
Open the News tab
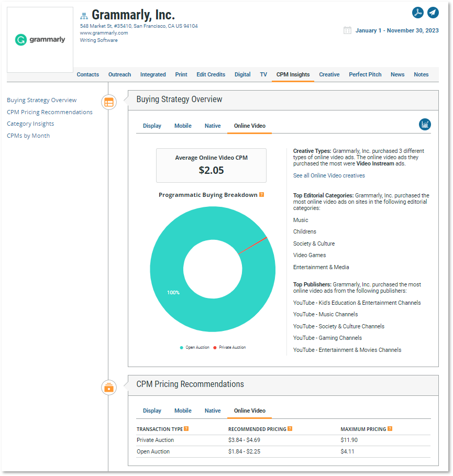tap(397, 74)
